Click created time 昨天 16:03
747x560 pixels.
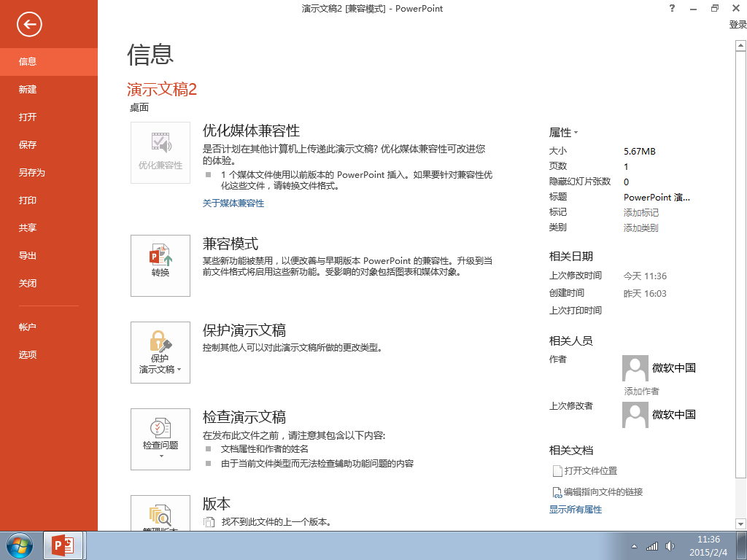pyautogui.click(x=645, y=294)
